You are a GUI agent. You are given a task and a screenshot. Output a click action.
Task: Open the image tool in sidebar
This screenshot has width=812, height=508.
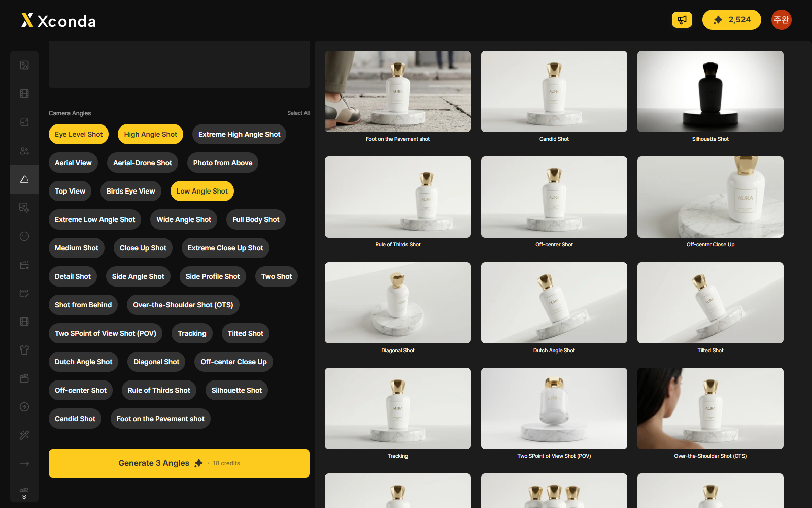pyautogui.click(x=24, y=65)
